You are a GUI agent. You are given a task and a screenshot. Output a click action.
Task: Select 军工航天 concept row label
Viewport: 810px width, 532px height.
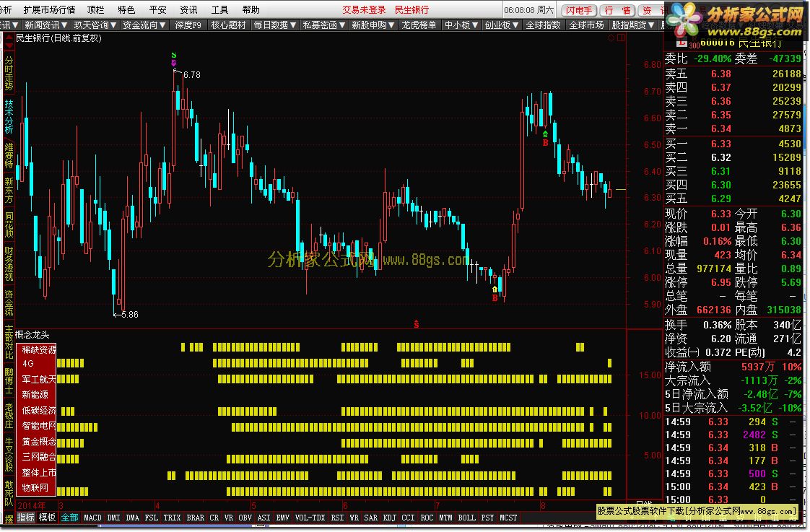pos(38,380)
